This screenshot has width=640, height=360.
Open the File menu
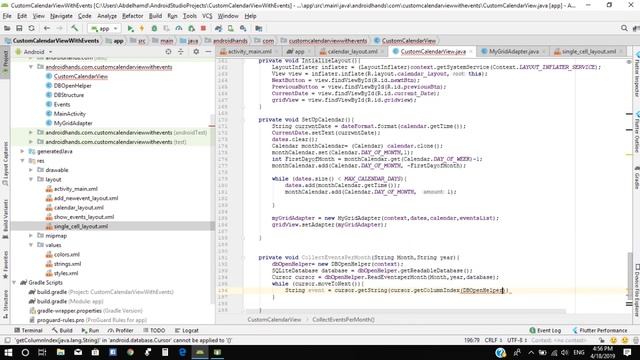point(7,16)
